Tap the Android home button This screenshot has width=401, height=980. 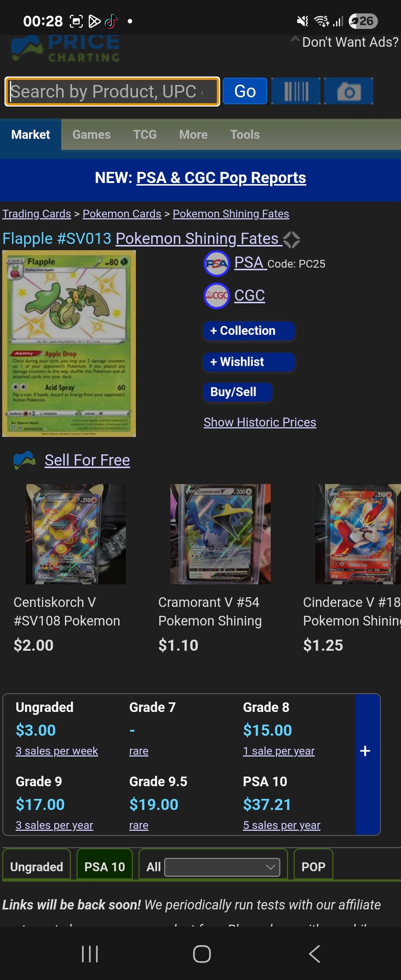pyautogui.click(x=202, y=954)
